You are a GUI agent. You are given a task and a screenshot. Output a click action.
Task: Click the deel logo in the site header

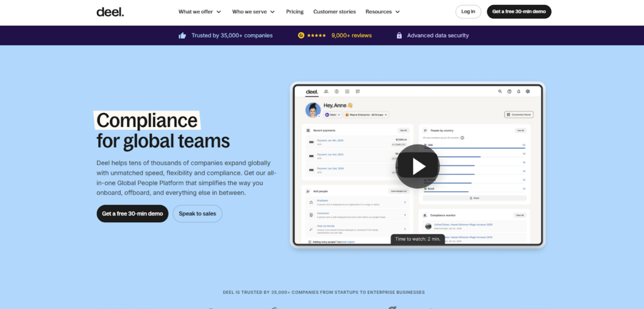click(x=110, y=12)
